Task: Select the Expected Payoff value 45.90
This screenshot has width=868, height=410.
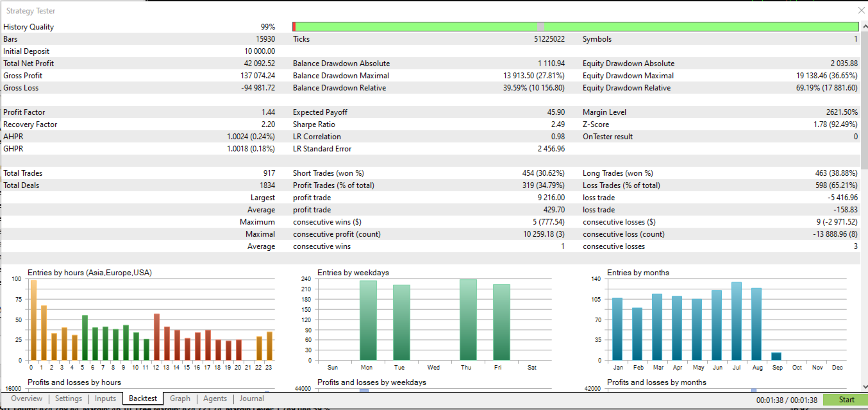Action: (x=556, y=112)
